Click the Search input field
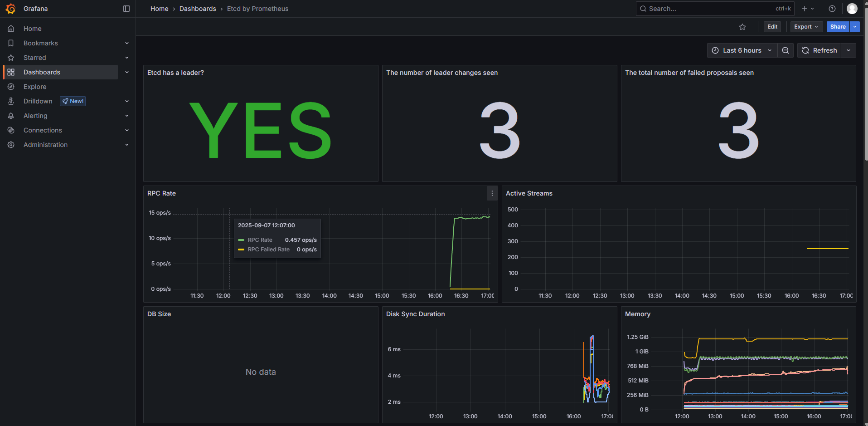 (x=715, y=9)
